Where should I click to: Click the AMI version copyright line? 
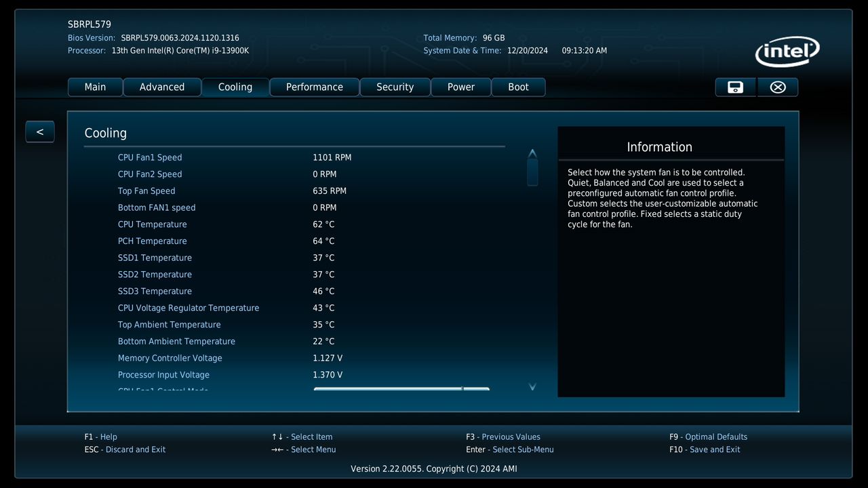point(434,469)
